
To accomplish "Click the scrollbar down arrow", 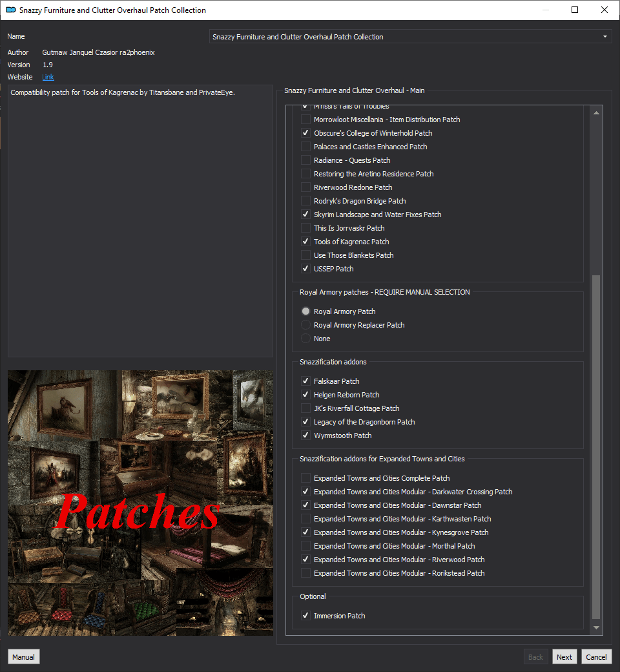I will (596, 627).
